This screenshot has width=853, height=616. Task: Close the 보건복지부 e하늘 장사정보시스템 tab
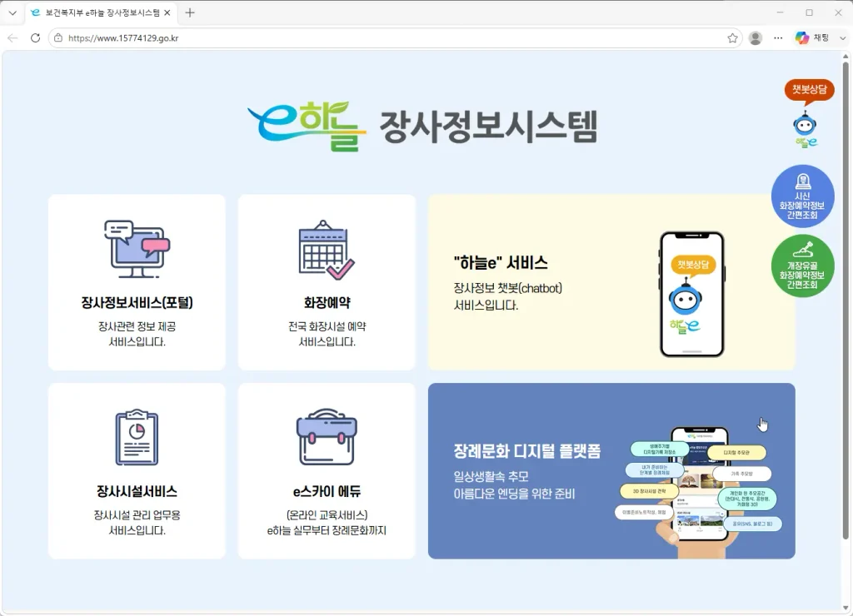click(x=167, y=12)
